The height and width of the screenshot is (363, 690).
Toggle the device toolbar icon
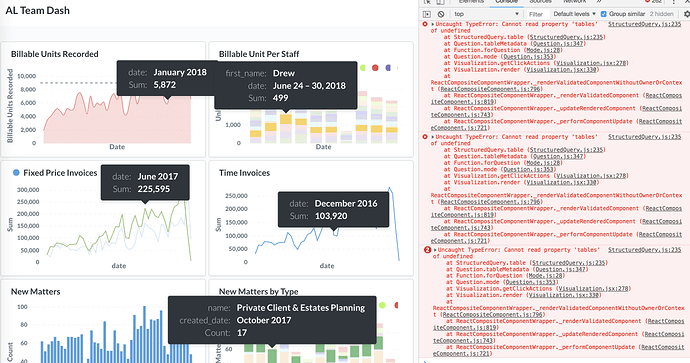point(441,2)
